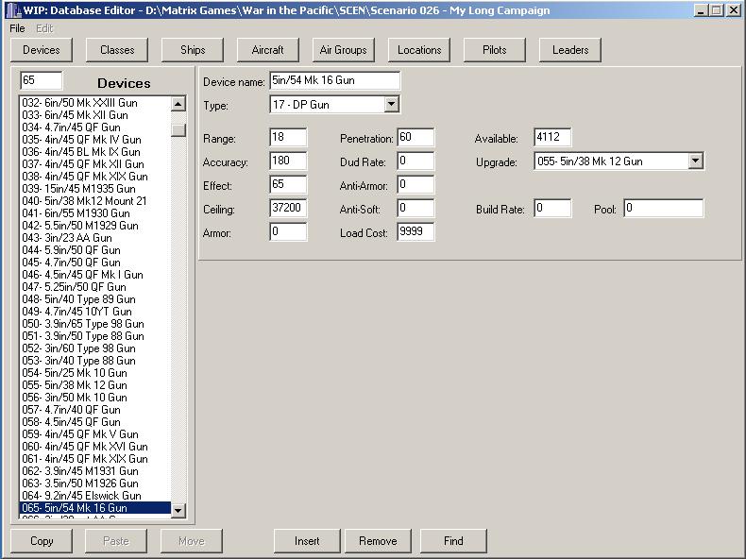This screenshot has height=560, width=746.
Task: Click the Find button
Action: (x=453, y=541)
